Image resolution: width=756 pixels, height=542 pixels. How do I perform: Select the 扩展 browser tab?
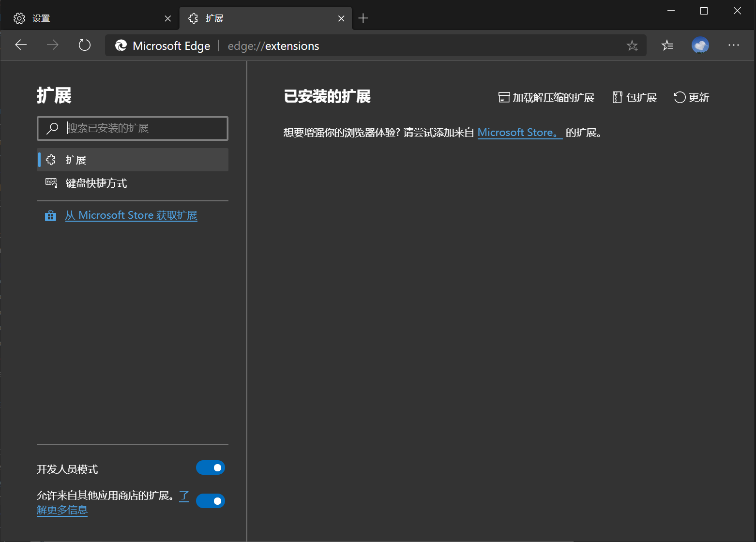click(266, 18)
